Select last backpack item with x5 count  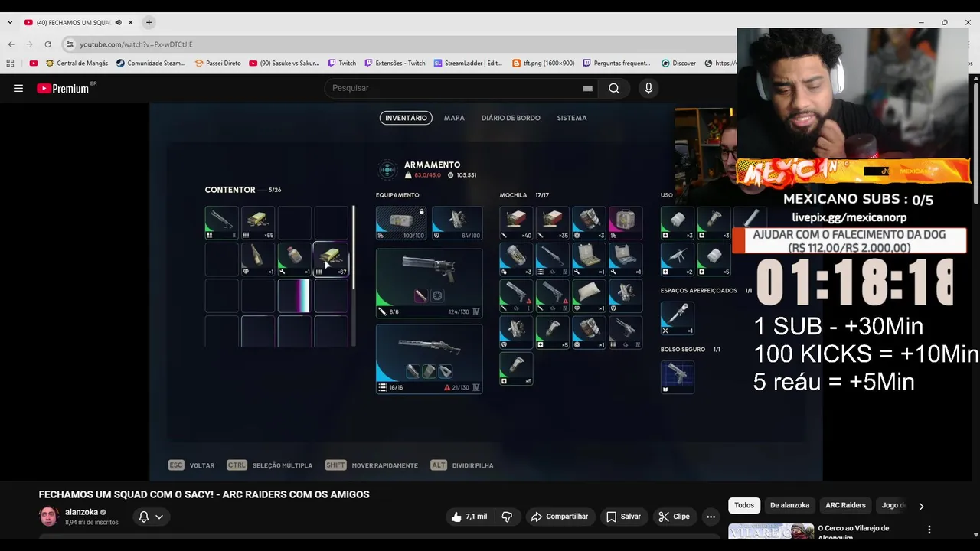pos(516,370)
